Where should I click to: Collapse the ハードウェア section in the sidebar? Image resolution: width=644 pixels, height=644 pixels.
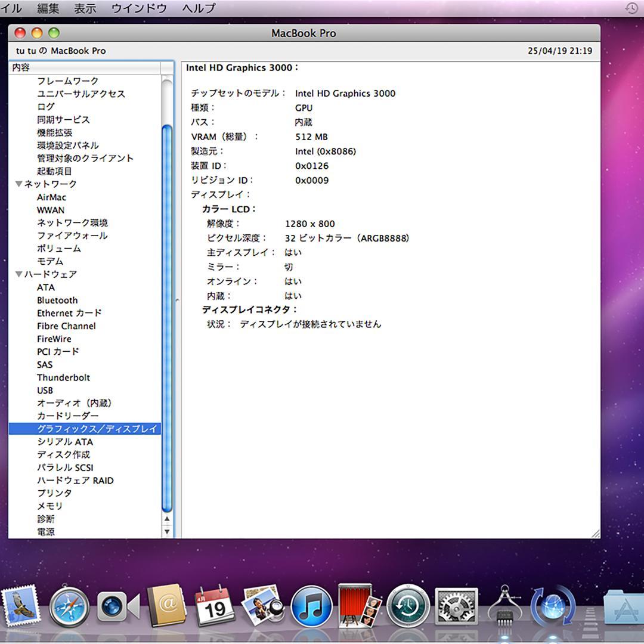pos(19,274)
